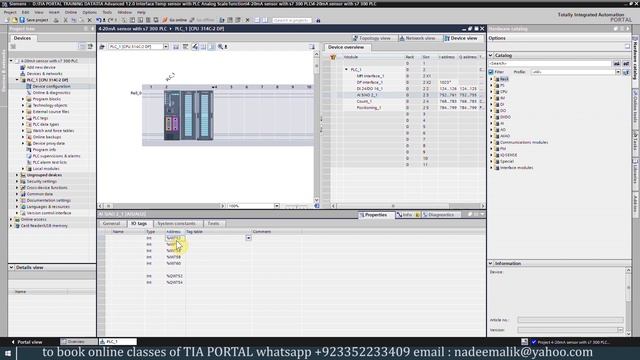Viewport: 640px width, 360px height.
Task: Collapse the Details view section
Action: pyautogui.click(x=11, y=267)
